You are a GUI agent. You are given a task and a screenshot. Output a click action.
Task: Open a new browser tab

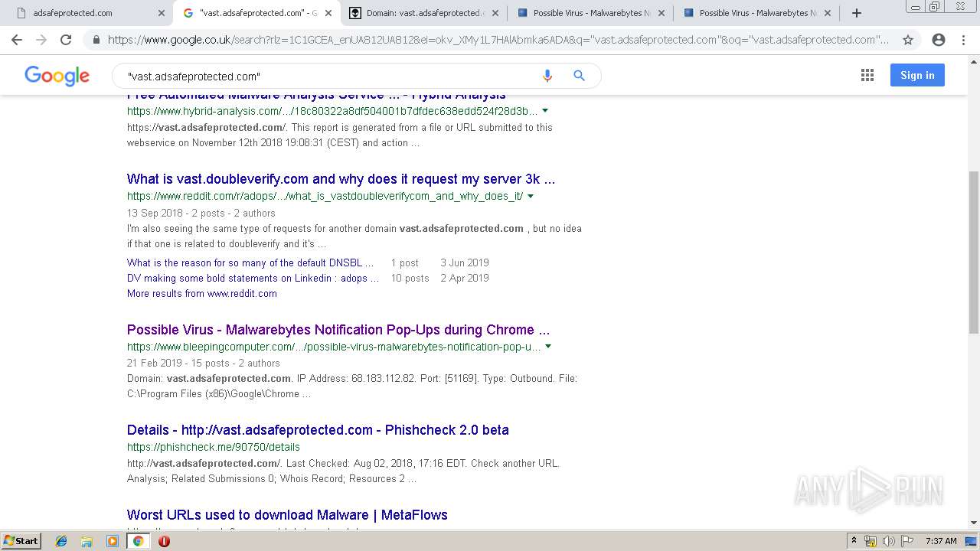tap(857, 13)
